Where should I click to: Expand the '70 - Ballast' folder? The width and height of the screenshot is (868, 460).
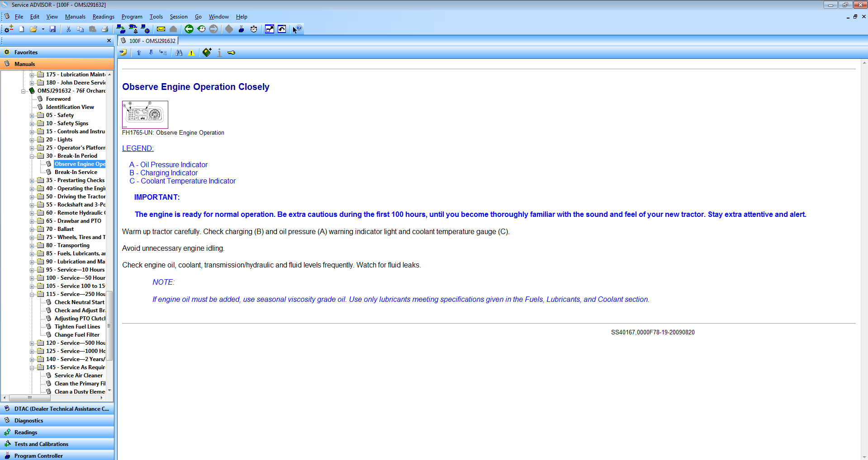[32, 230]
